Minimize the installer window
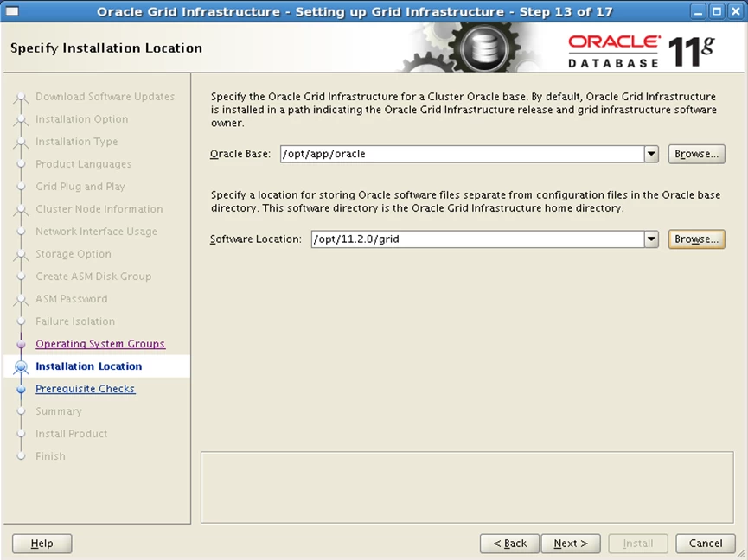The image size is (748, 560). pos(699,11)
